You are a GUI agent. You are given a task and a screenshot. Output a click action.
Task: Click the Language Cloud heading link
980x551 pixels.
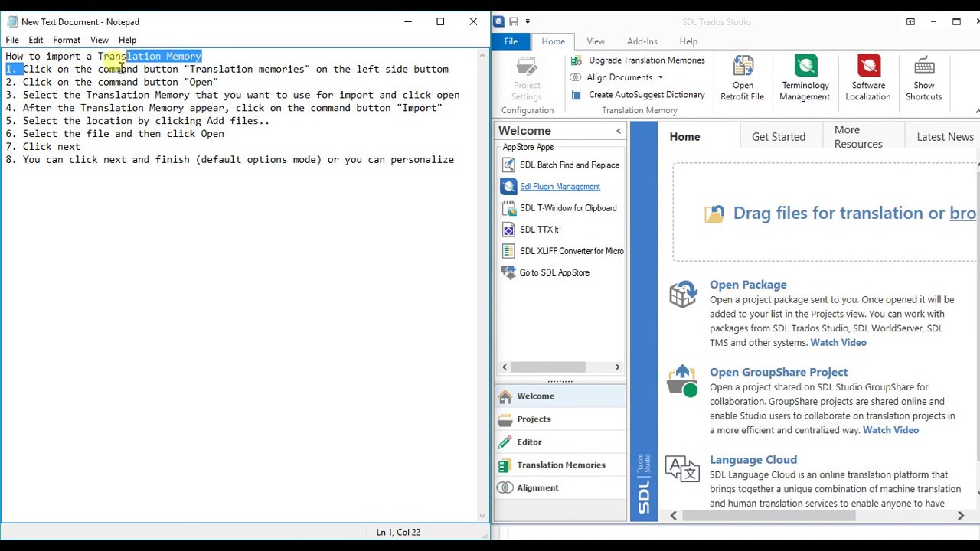[x=753, y=459]
